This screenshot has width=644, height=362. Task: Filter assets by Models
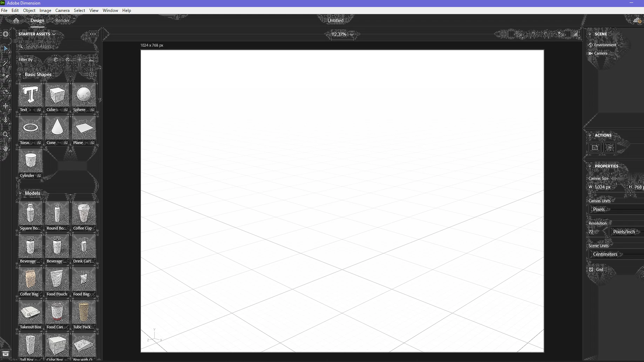coord(56,60)
